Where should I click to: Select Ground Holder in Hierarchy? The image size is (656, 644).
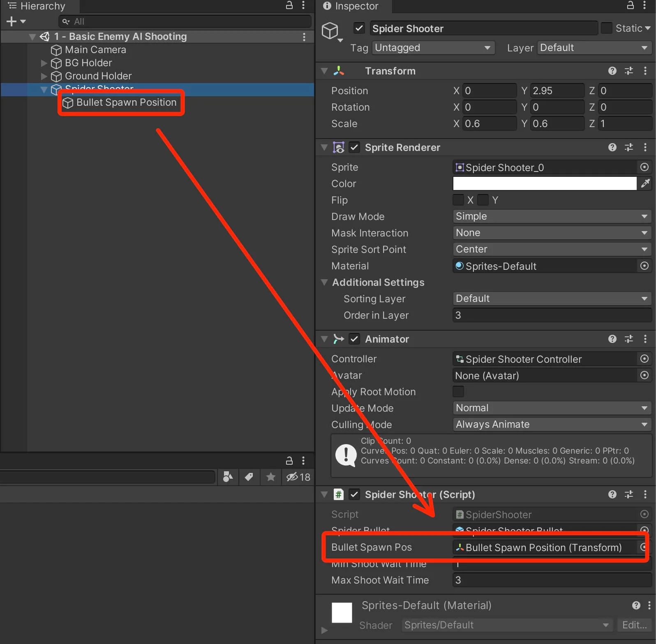click(98, 76)
